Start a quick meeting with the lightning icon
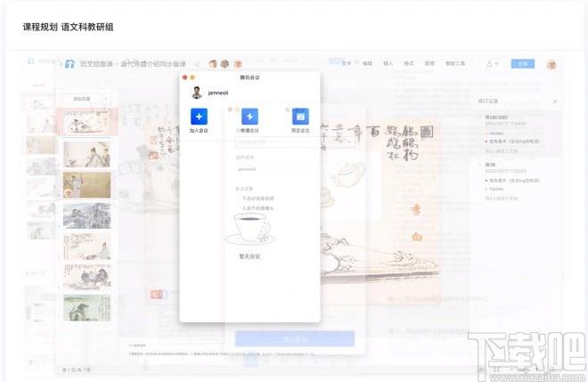This screenshot has width=588, height=382. (x=249, y=117)
